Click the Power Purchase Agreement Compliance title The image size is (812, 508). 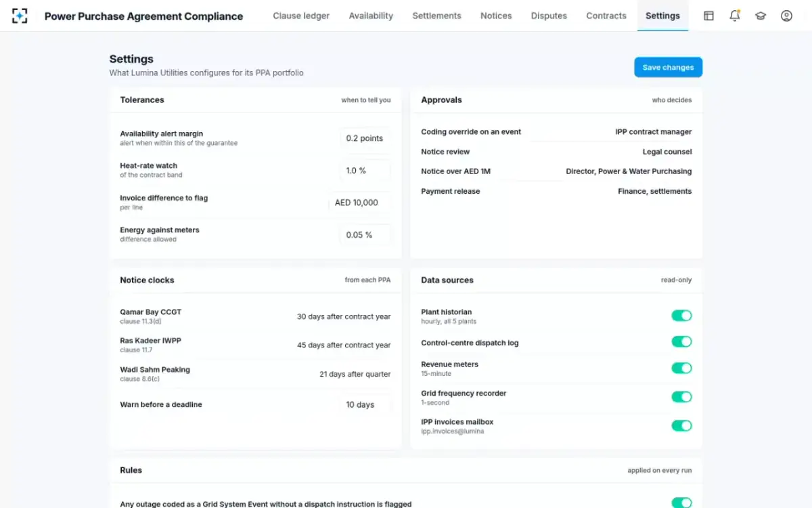point(143,16)
